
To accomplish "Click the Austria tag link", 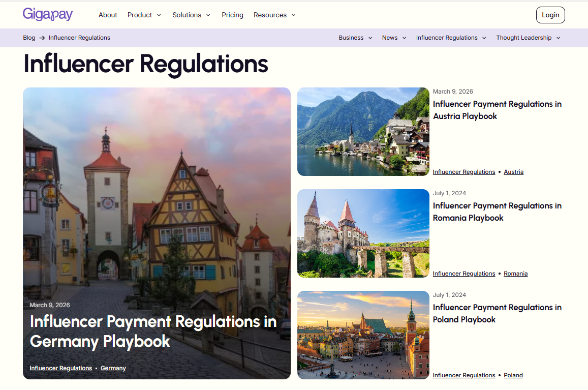I will (513, 172).
